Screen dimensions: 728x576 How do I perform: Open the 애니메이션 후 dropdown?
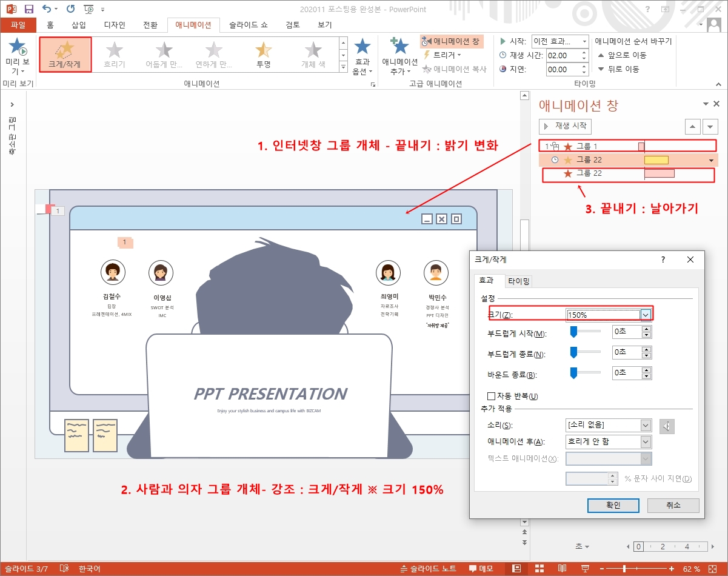646,442
